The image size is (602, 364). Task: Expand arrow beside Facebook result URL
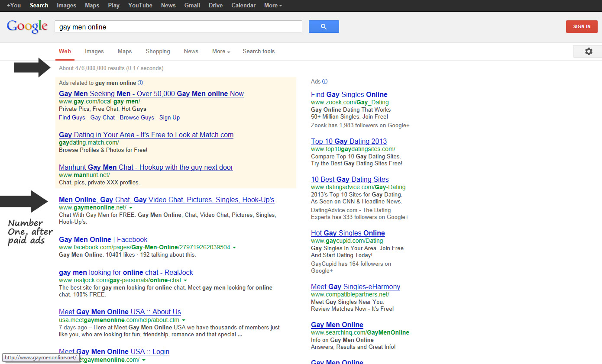234,248
